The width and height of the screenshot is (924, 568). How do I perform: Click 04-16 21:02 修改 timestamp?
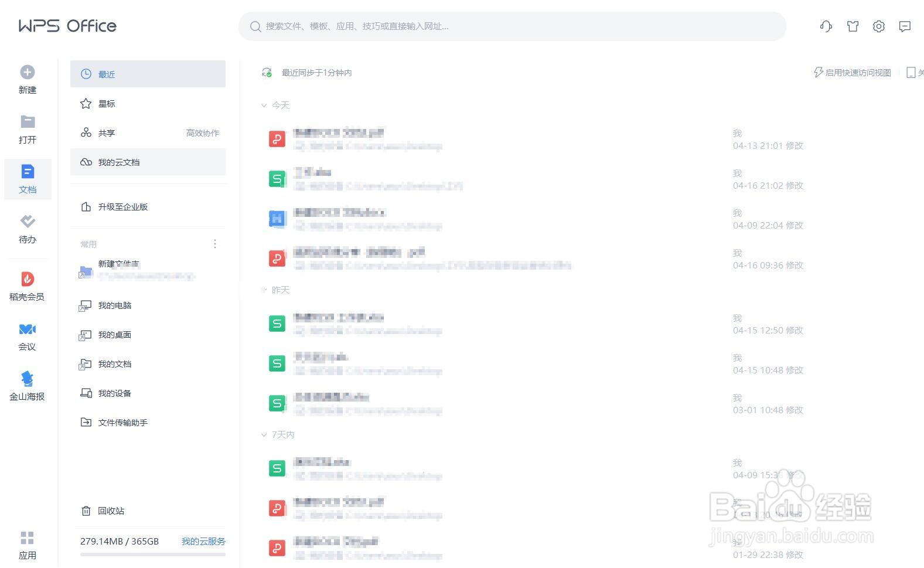coord(768,185)
